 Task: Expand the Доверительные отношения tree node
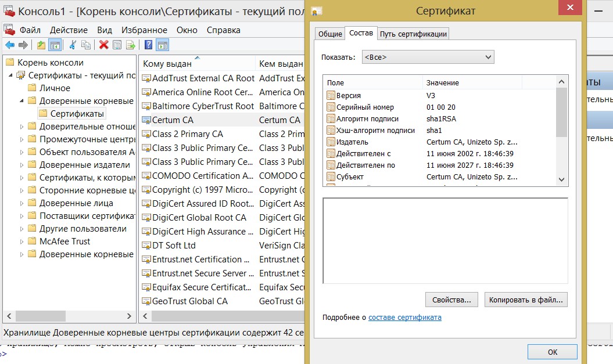coord(21,127)
